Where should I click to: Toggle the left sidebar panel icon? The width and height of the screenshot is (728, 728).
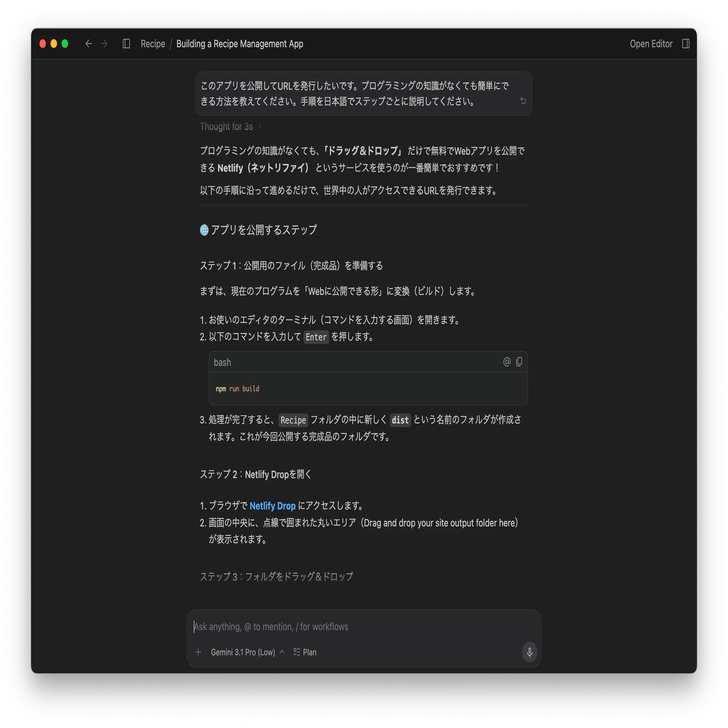click(x=126, y=44)
